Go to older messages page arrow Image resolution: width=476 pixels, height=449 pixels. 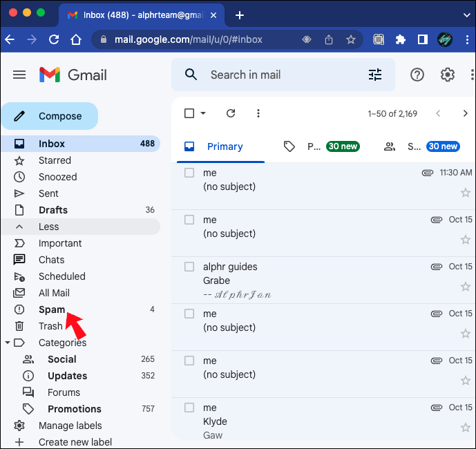click(x=465, y=113)
